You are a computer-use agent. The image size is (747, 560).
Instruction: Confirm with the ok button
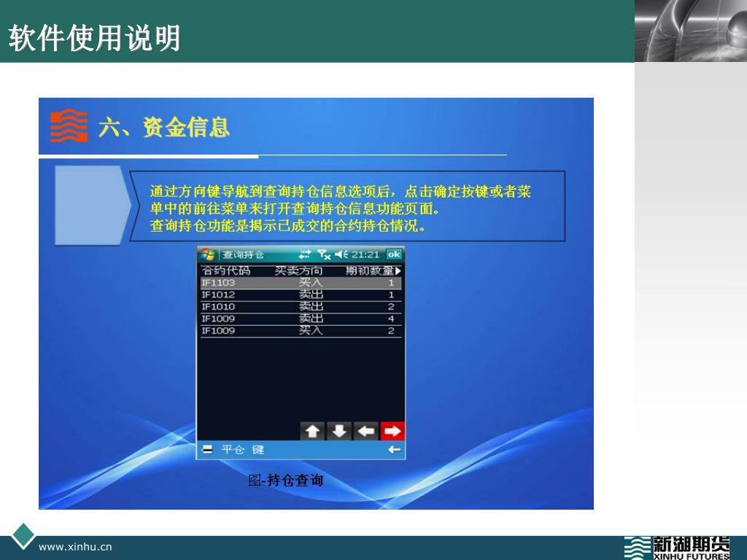[394, 254]
